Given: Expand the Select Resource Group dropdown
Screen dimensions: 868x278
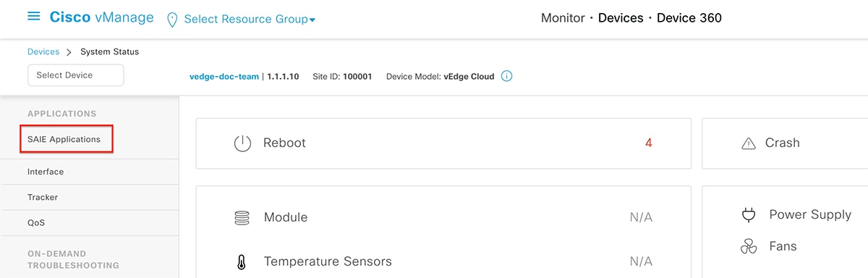Looking at the screenshot, I should [x=250, y=20].
